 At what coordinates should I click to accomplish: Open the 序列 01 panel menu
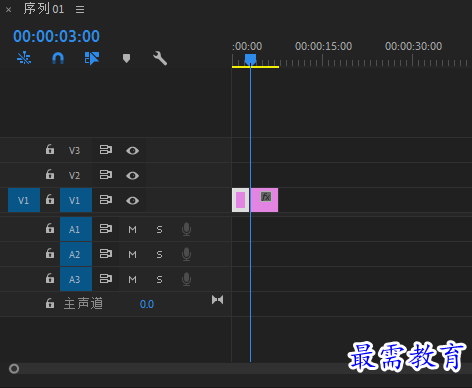[x=80, y=9]
